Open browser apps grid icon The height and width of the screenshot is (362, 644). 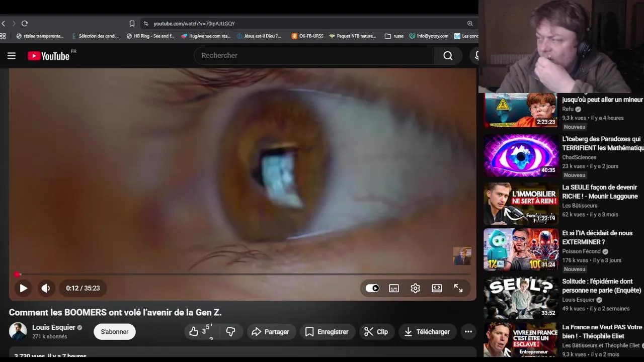click(x=3, y=36)
